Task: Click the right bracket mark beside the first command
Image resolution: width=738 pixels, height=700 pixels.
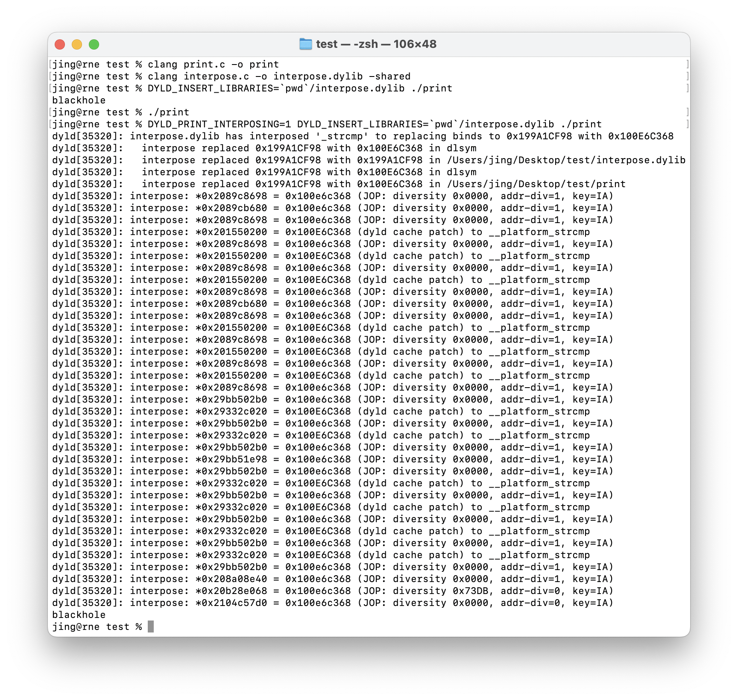Action: pos(687,65)
